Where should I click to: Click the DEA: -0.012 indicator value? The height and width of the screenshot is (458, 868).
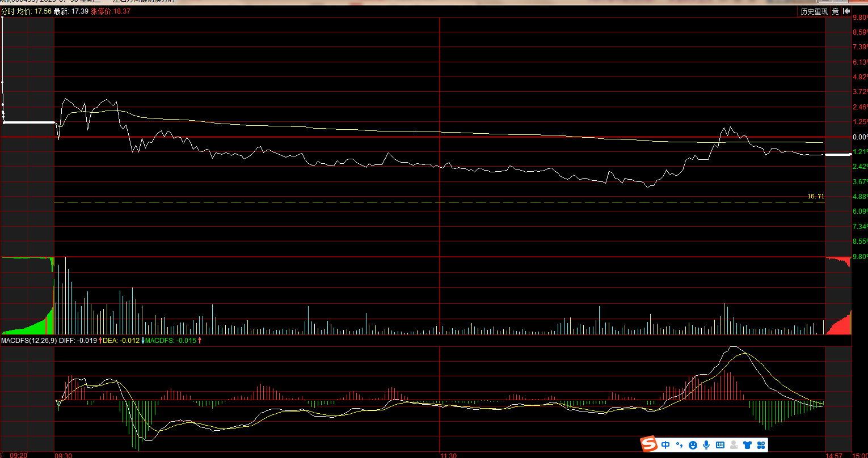(121, 341)
